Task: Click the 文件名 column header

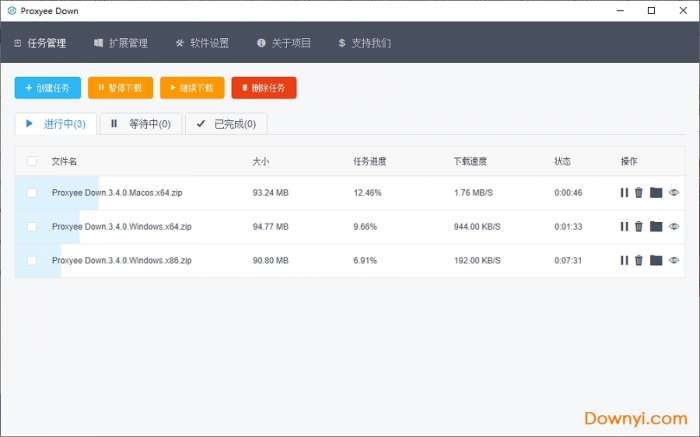Action: click(64, 161)
